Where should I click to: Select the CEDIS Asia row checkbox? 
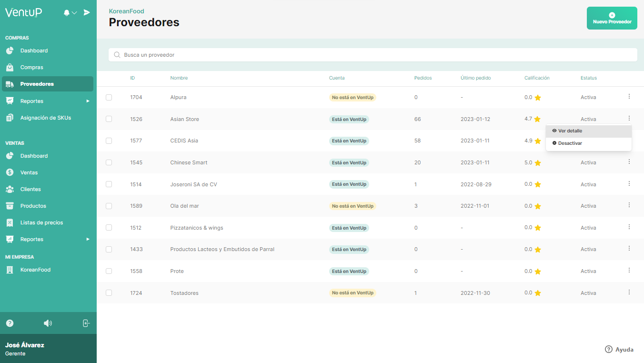tap(109, 141)
